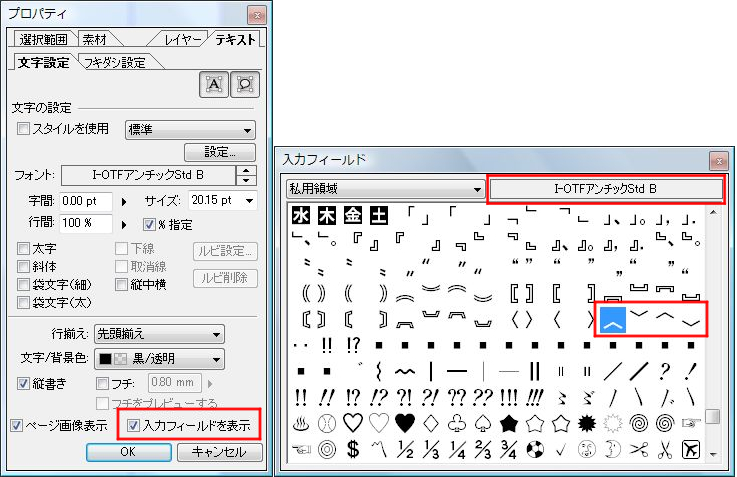The height and width of the screenshot is (477, 737).
Task: Toggle the ページ画像表示 checkbox
Action: [16, 425]
